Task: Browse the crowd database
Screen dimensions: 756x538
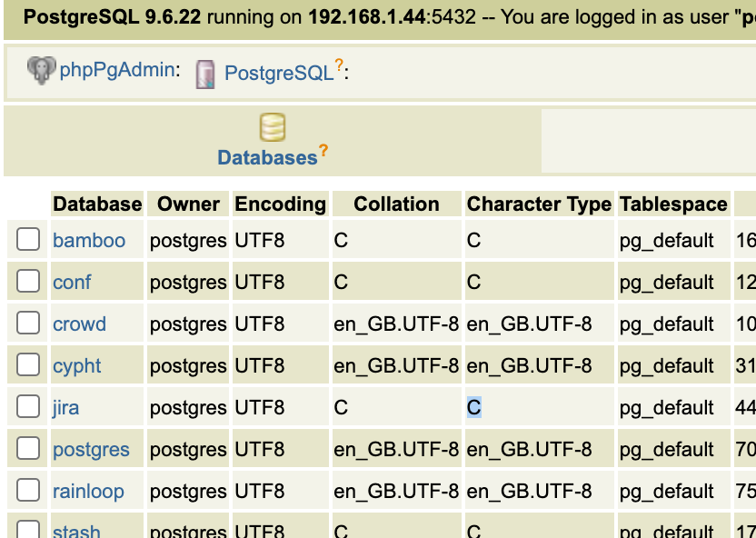Action: pyautogui.click(x=79, y=324)
